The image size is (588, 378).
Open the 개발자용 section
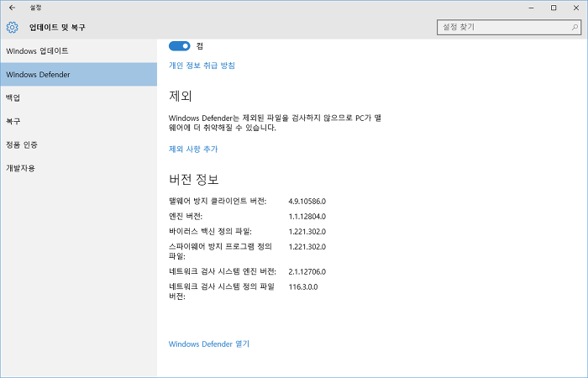point(78,168)
